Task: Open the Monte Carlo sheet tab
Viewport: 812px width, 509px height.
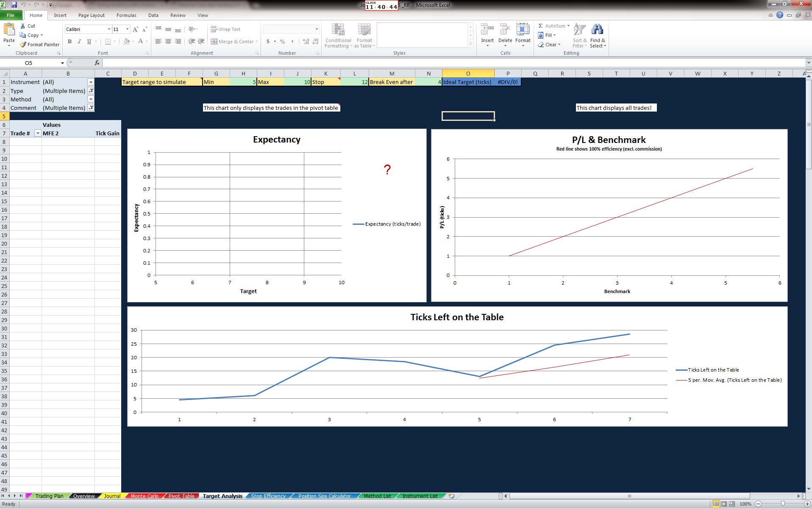Action: (145, 496)
